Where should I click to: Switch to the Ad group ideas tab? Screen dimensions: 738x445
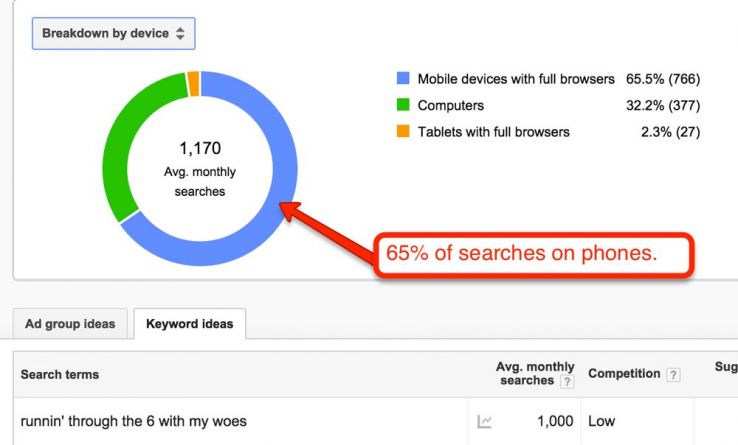[70, 324]
